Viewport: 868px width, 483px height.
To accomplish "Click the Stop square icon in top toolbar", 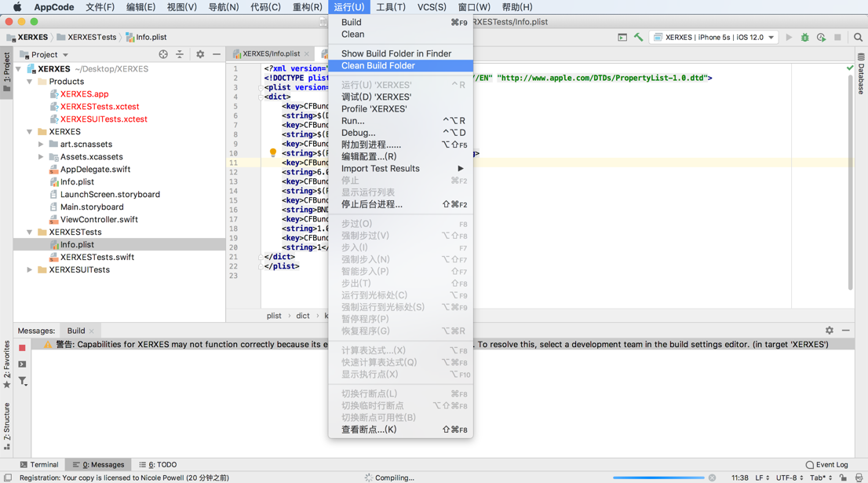I will click(x=837, y=37).
